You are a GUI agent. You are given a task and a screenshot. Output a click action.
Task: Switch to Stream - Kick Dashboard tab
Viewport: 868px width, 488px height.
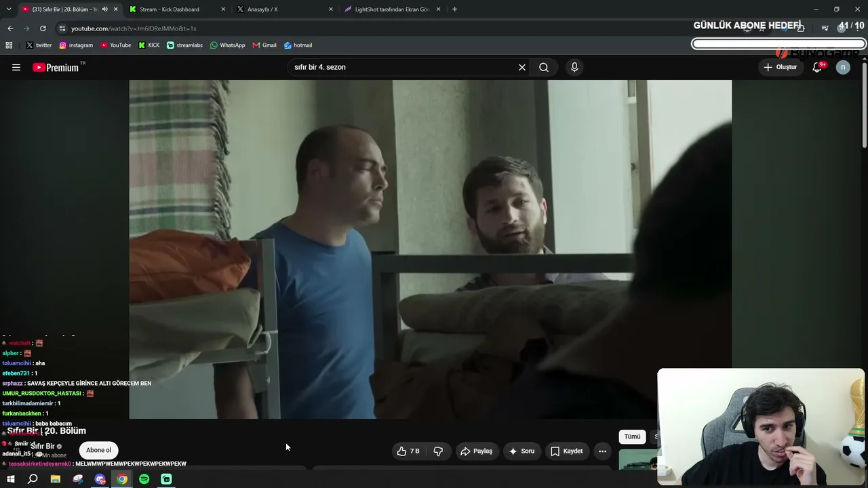click(x=177, y=9)
